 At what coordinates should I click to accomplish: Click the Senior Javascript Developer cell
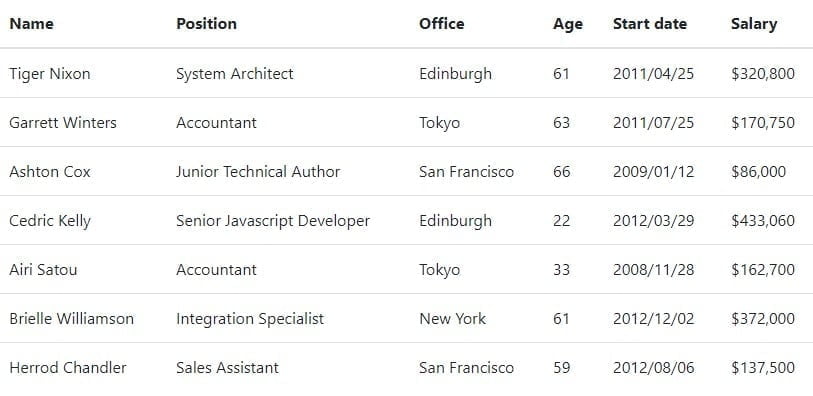tap(273, 221)
